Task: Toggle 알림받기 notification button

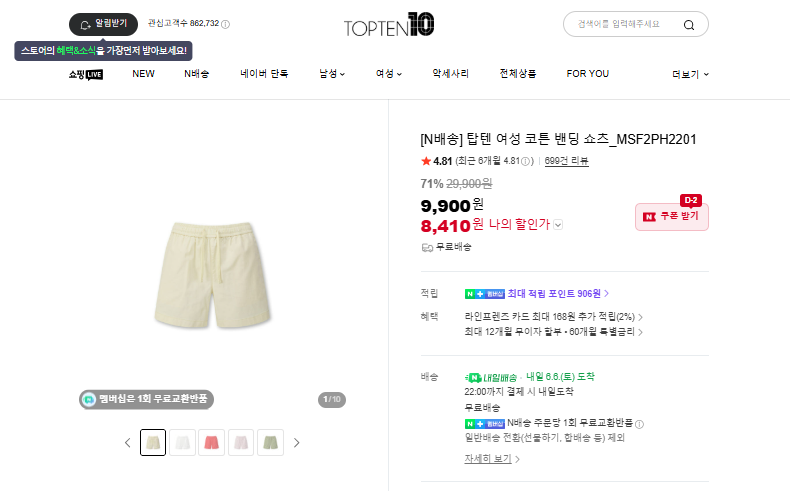Action: [103, 24]
